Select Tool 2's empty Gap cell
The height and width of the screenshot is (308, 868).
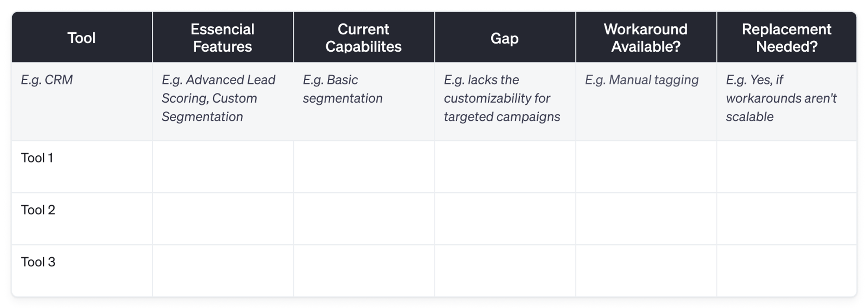(505, 219)
